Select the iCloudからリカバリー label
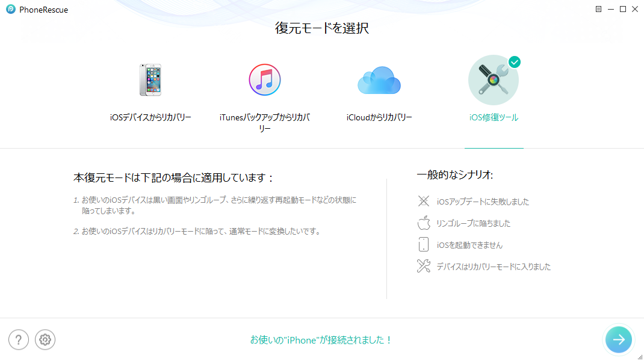The width and height of the screenshot is (644, 361). click(379, 117)
